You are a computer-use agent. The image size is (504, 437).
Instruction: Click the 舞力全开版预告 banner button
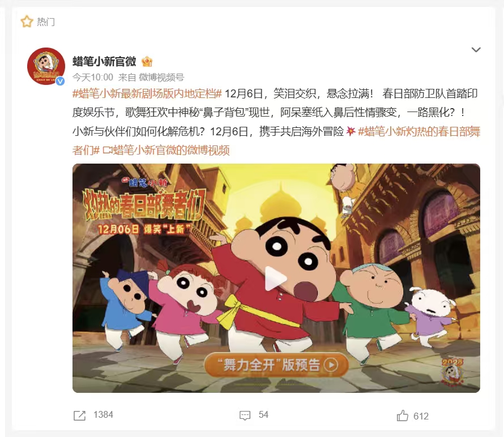tap(276, 365)
